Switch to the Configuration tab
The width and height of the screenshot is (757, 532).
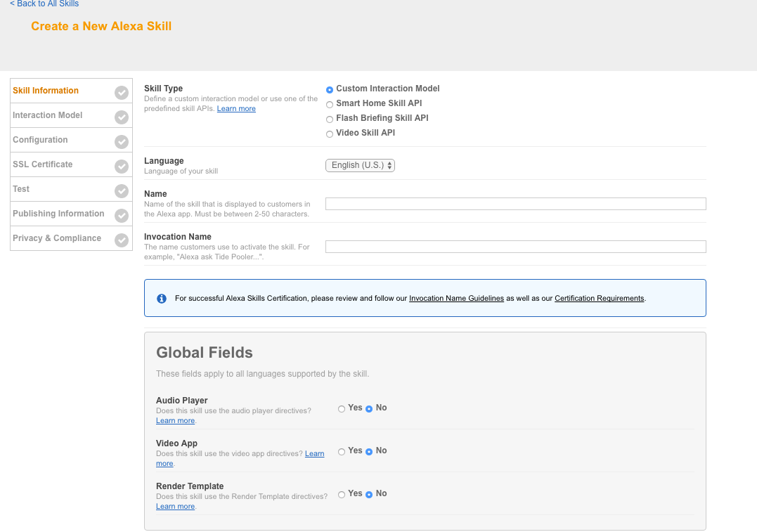coord(71,140)
